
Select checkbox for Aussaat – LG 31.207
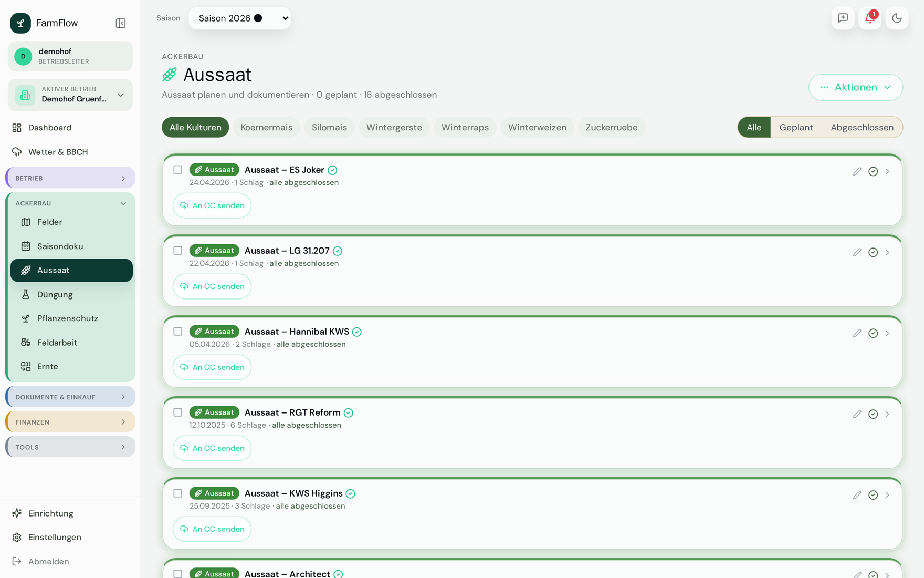coord(178,251)
